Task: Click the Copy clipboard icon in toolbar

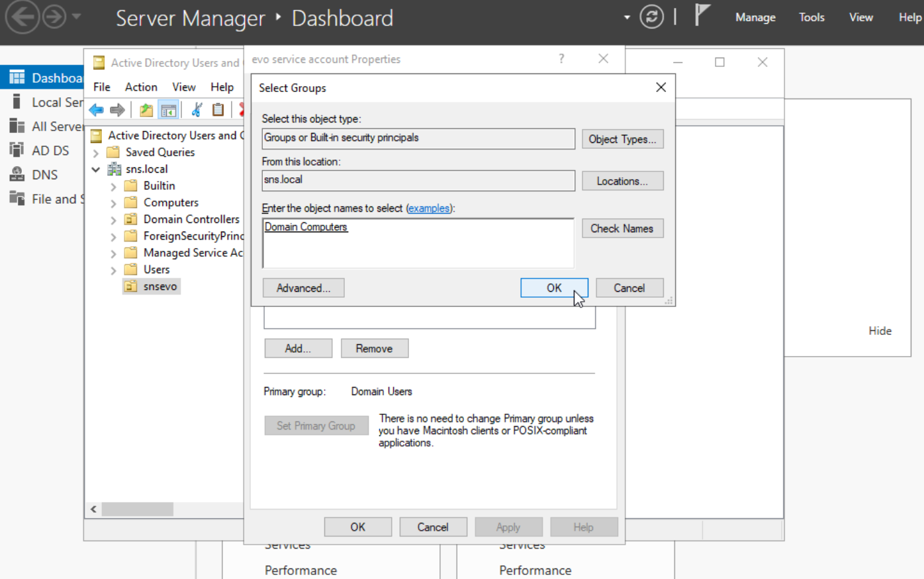Action: 218,110
